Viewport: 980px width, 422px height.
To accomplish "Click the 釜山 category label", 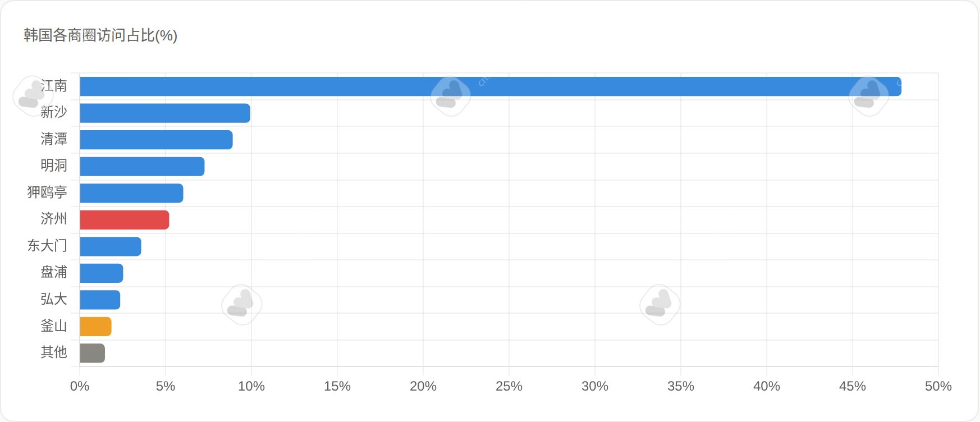I will pos(54,325).
